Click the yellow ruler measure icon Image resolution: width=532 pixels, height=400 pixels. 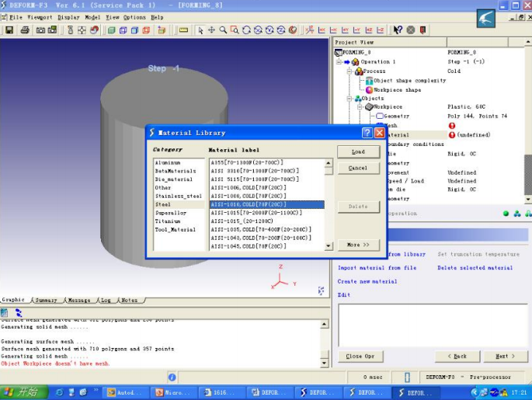(183, 30)
